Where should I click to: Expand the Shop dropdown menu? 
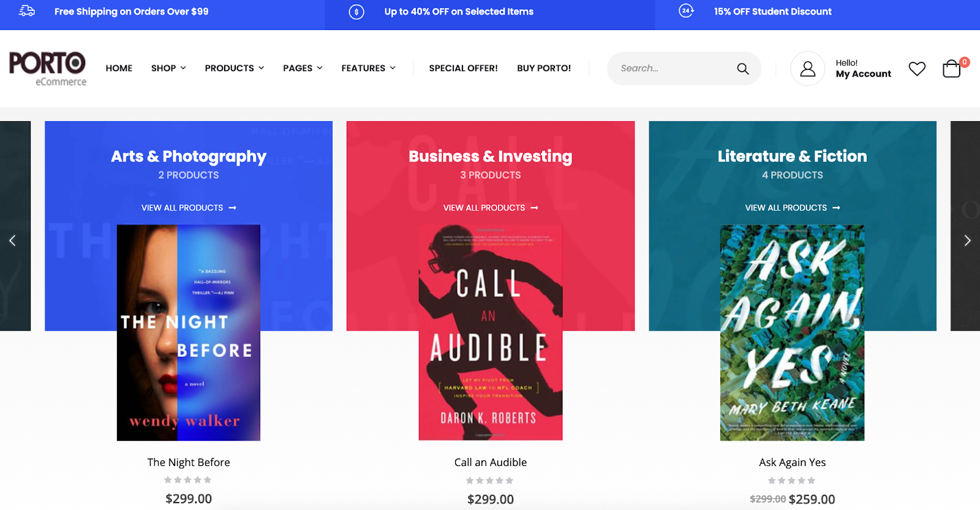pos(168,68)
